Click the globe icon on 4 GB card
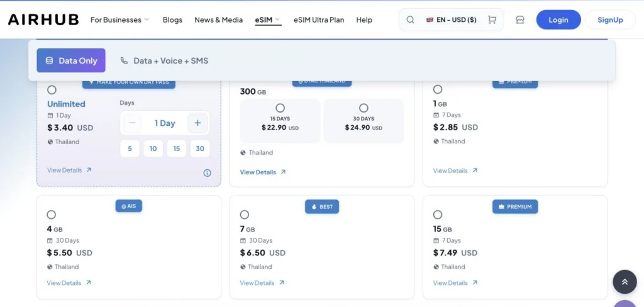 pyautogui.click(x=50, y=267)
